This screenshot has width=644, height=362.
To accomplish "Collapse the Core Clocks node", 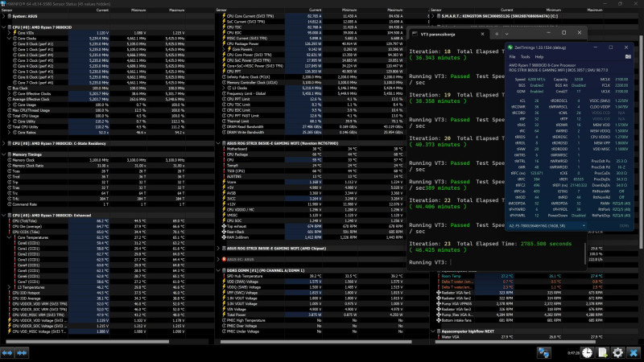I will pos(9,39).
